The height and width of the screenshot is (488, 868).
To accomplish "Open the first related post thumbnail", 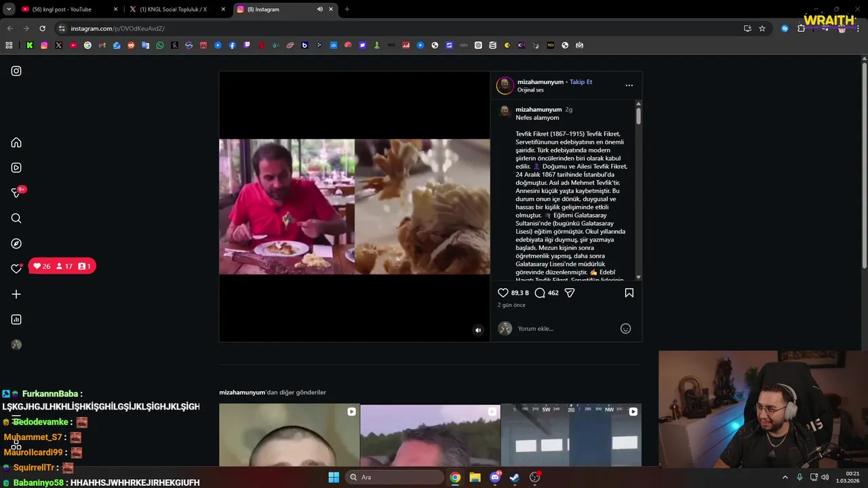I will (x=290, y=435).
